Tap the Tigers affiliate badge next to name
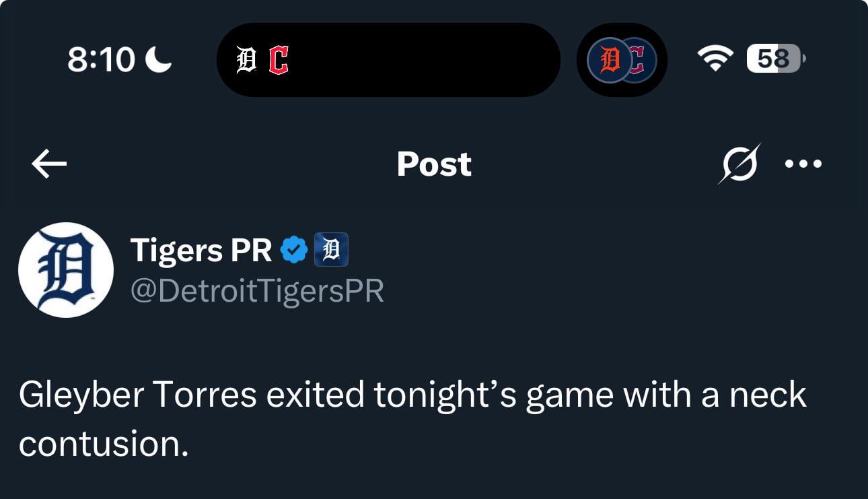Viewport: 868px width, 499px height. pos(331,250)
